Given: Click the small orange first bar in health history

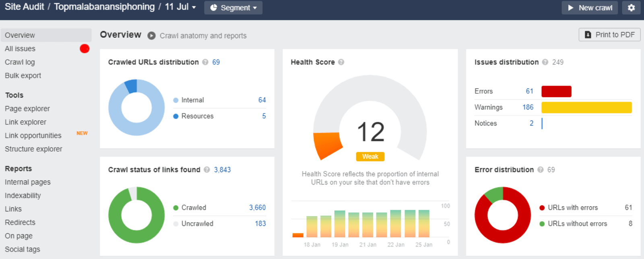Looking at the screenshot, I should pyautogui.click(x=298, y=235).
